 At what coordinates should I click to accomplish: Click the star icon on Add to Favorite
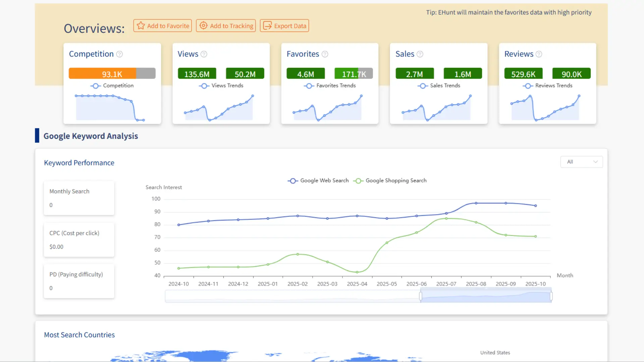[x=141, y=26]
